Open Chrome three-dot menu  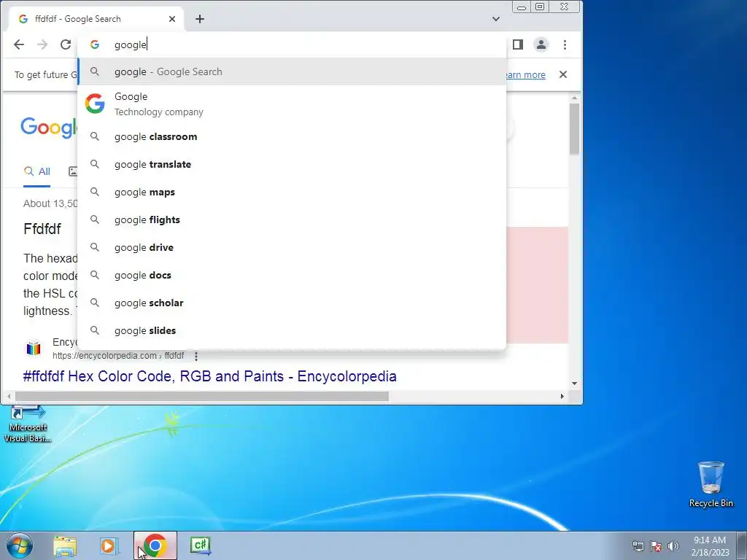[565, 44]
